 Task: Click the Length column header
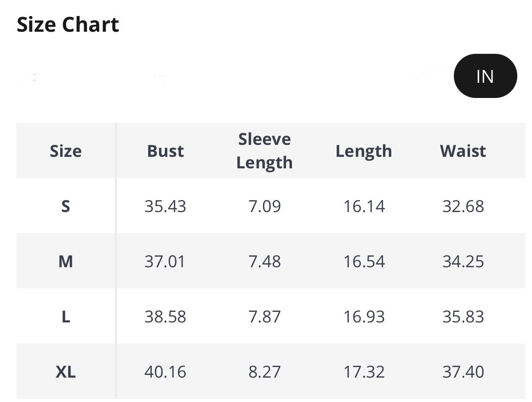(364, 151)
